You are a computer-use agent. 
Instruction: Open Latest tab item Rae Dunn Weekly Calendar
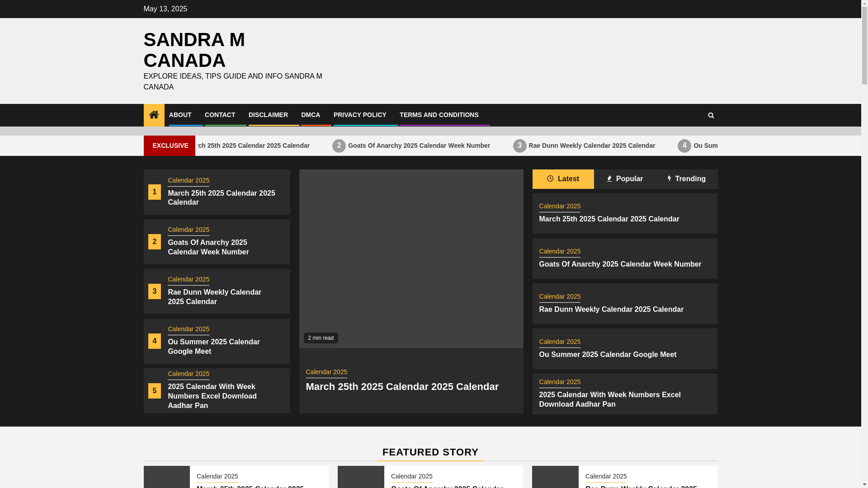pyautogui.click(x=611, y=309)
